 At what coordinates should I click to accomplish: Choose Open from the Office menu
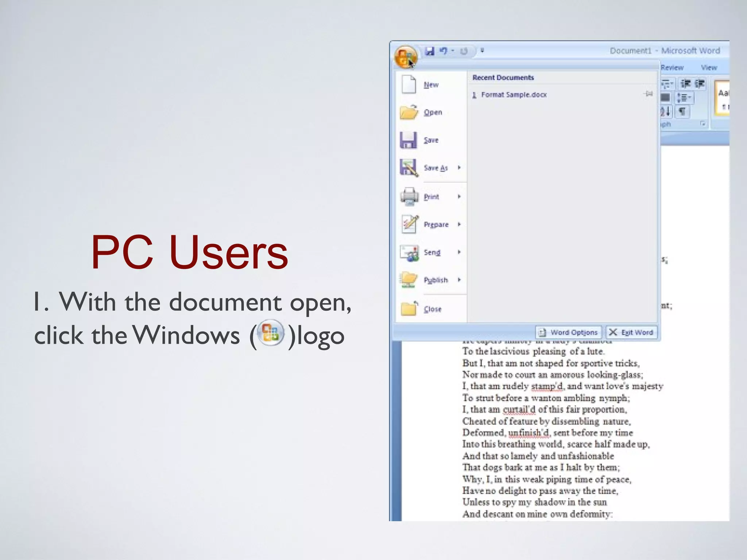coord(431,112)
